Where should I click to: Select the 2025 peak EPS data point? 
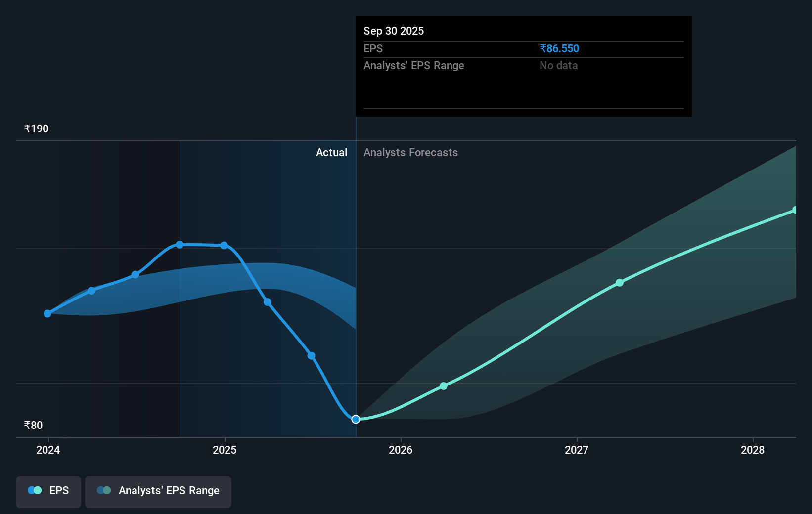pyautogui.click(x=180, y=244)
